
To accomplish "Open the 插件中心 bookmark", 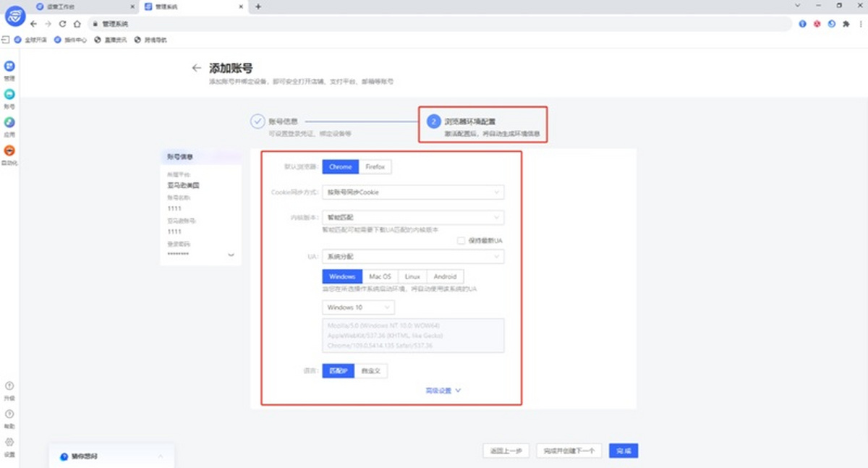I will pos(71,40).
